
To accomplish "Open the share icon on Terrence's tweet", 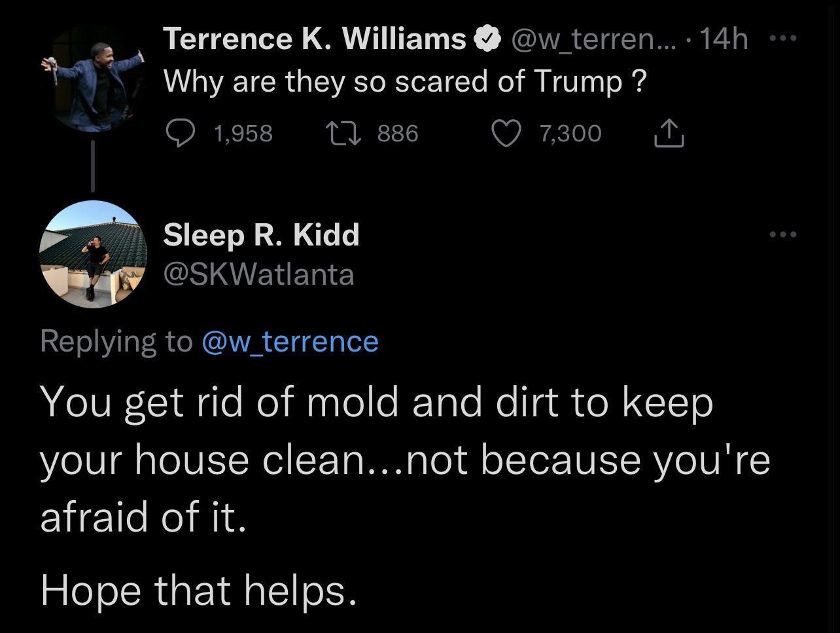I will point(668,133).
